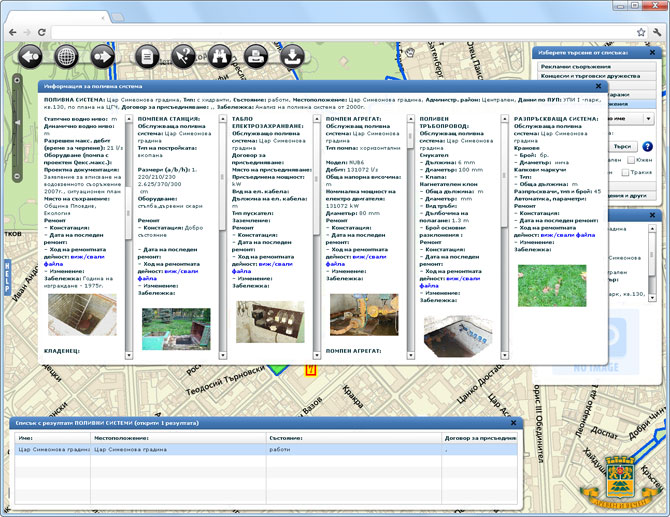Viewport: 670px width, 517px height.
Task: Close the Изберете търсене от списъка panel
Action: click(652, 53)
